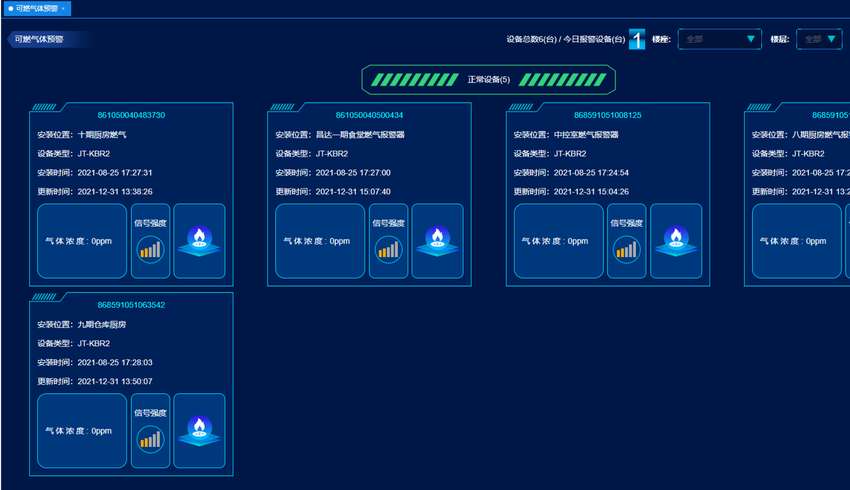Click signal strength icon for 九期仓库厨房 device
This screenshot has width=850, height=490.
150,438
